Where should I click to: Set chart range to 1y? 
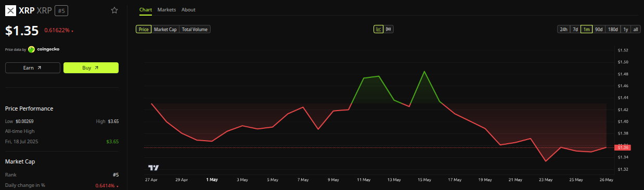(x=626, y=29)
